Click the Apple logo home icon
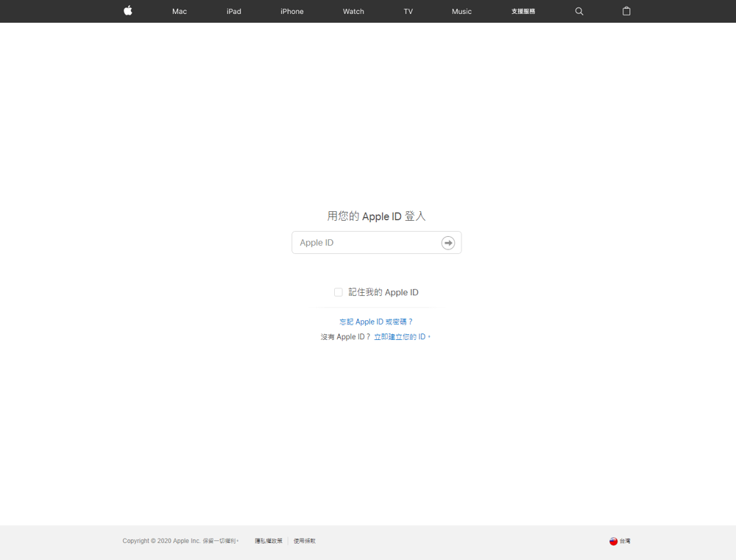 (x=127, y=11)
